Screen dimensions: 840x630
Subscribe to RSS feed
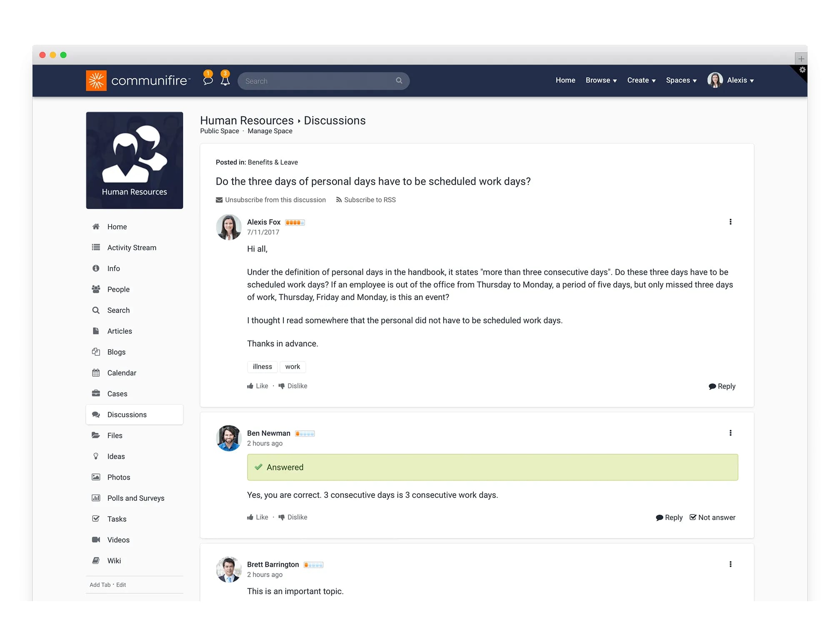(366, 200)
